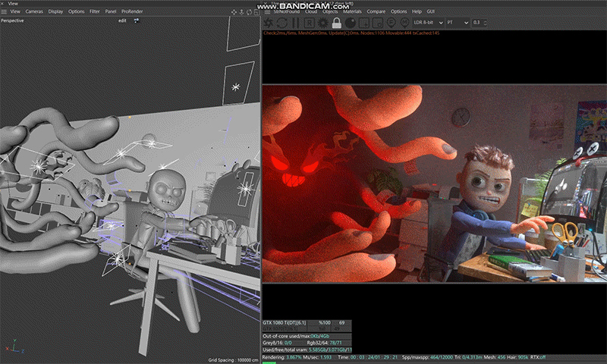The height and width of the screenshot is (364, 607).
Task: Toggle the film region icon
Action: point(378,23)
